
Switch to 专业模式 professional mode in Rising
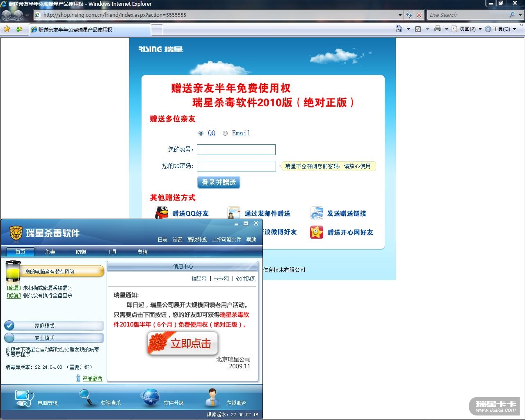click(54, 338)
